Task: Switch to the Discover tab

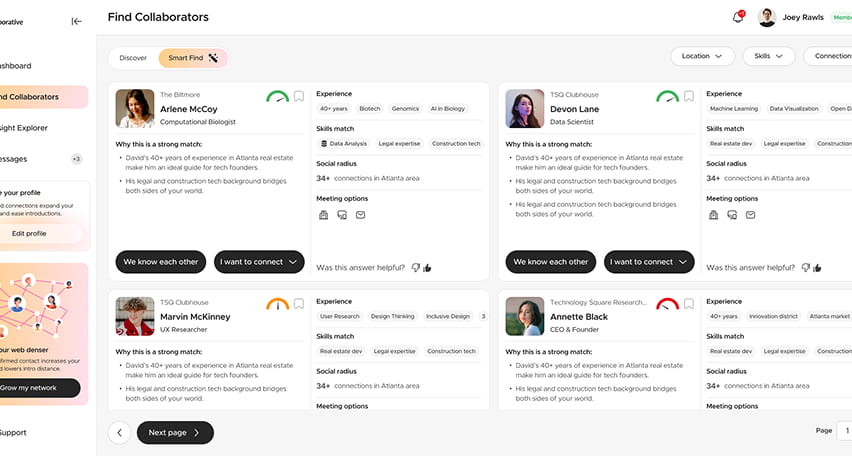Action: [133, 58]
